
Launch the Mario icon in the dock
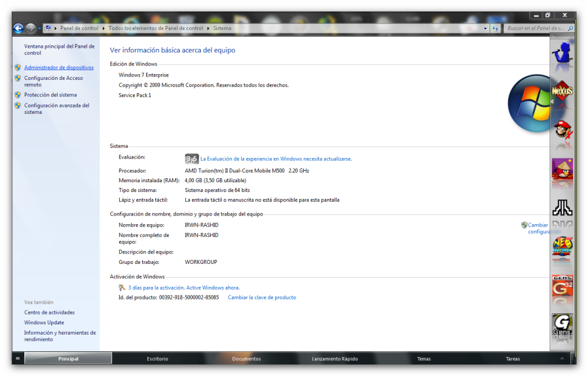pyautogui.click(x=562, y=130)
